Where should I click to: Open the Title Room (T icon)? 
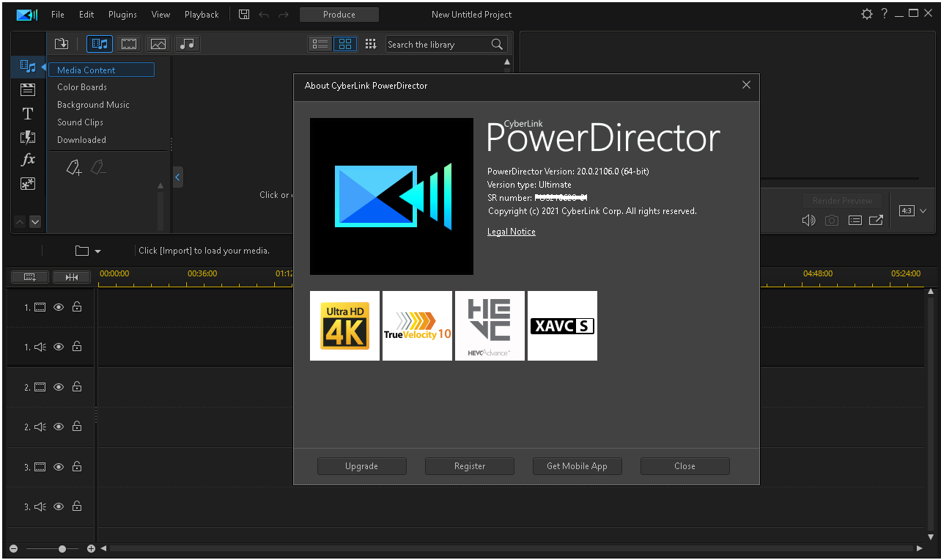pyautogui.click(x=28, y=114)
